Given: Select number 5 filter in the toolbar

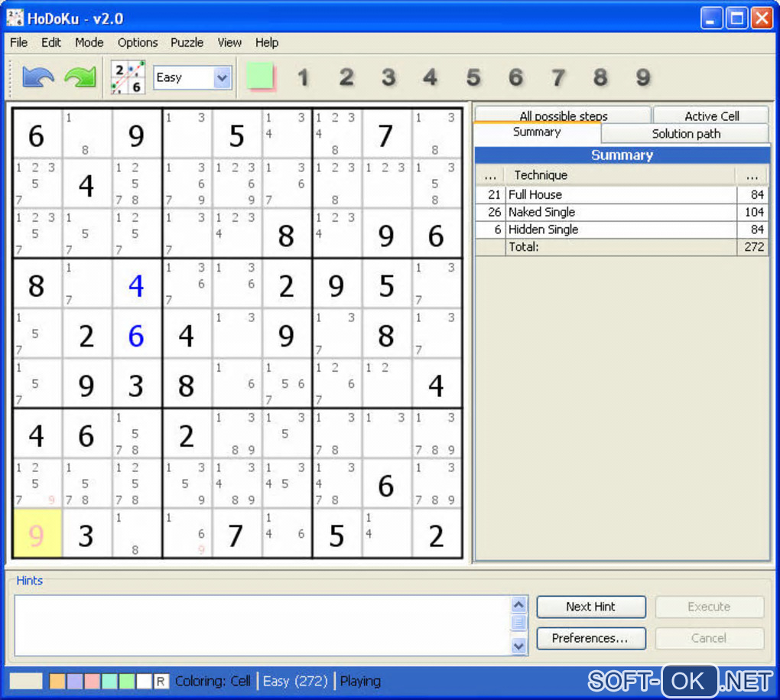Looking at the screenshot, I should 473,77.
